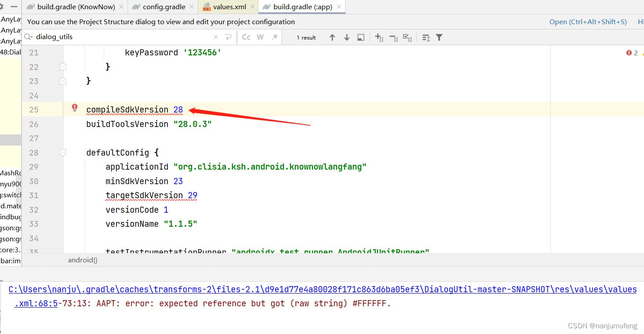Image resolution: width=644 pixels, height=334 pixels.
Task: Click minSdkVersion 23 text
Action: point(144,181)
